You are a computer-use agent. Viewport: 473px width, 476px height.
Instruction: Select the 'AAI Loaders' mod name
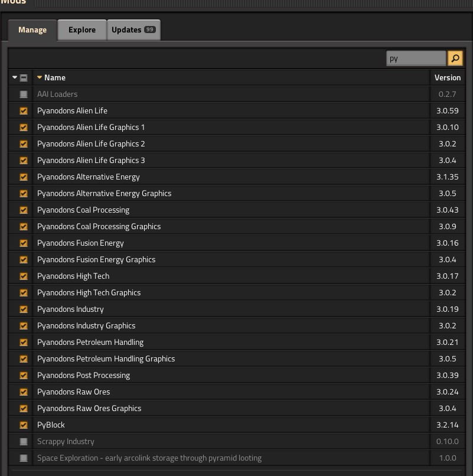(57, 94)
